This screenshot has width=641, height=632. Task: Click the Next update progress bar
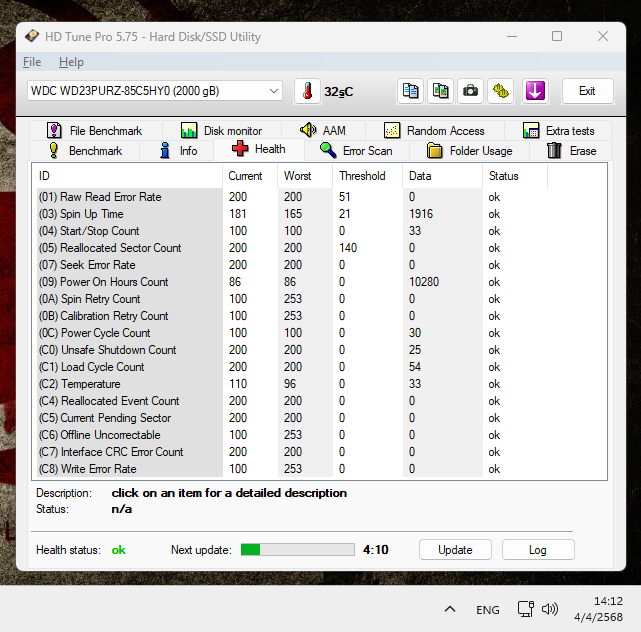[298, 550]
